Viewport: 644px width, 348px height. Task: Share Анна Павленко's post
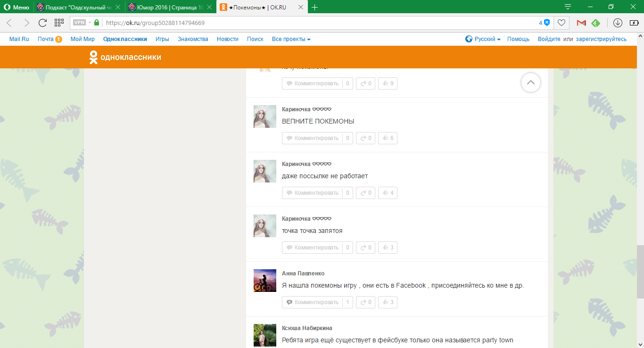pyautogui.click(x=365, y=302)
